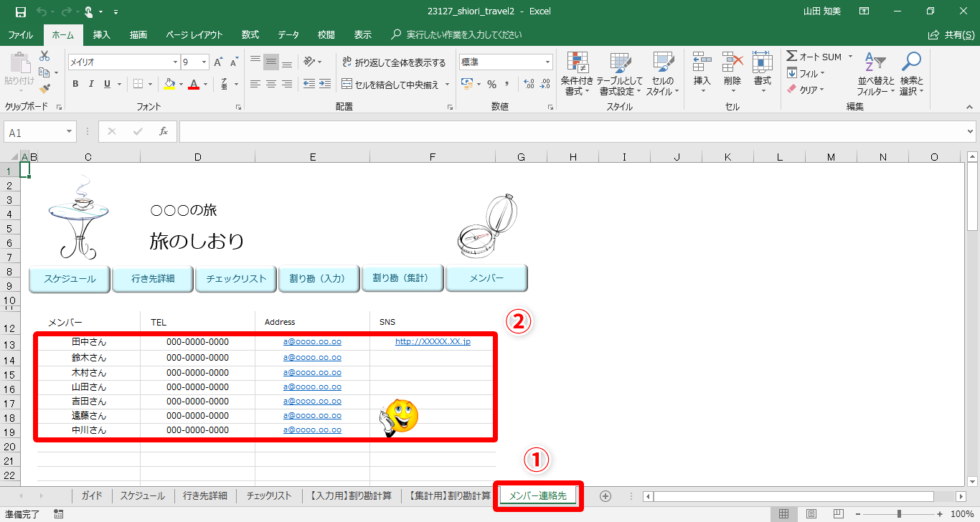Click the チェックリスト button on the sheet
Image resolution: width=980 pixels, height=522 pixels.
(x=236, y=279)
